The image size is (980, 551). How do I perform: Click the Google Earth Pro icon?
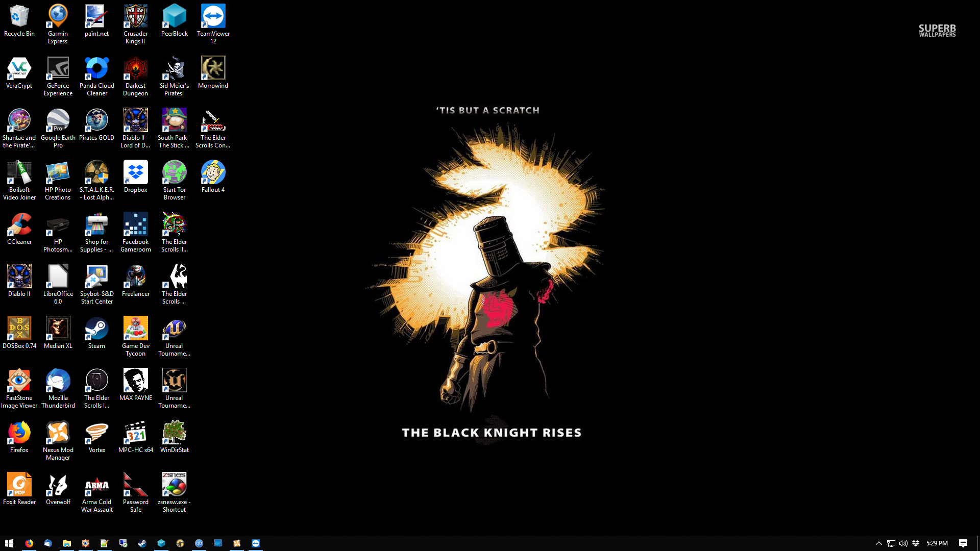58,129
